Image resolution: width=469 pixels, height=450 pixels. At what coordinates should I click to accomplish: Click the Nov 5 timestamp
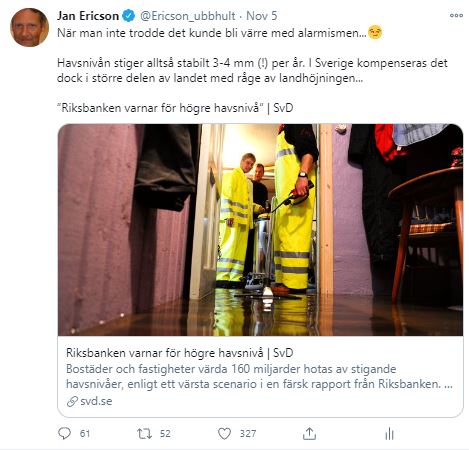[x=262, y=16]
